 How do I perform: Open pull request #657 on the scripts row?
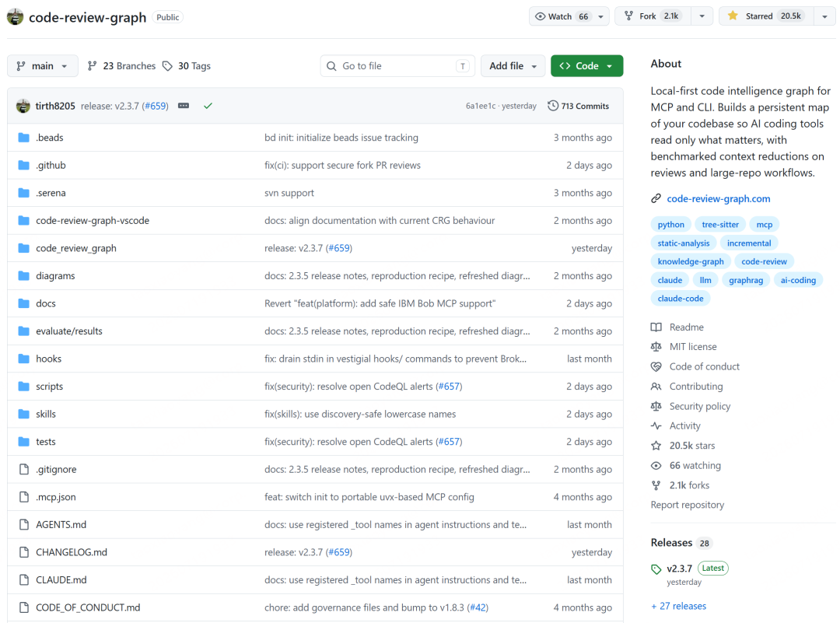point(449,387)
